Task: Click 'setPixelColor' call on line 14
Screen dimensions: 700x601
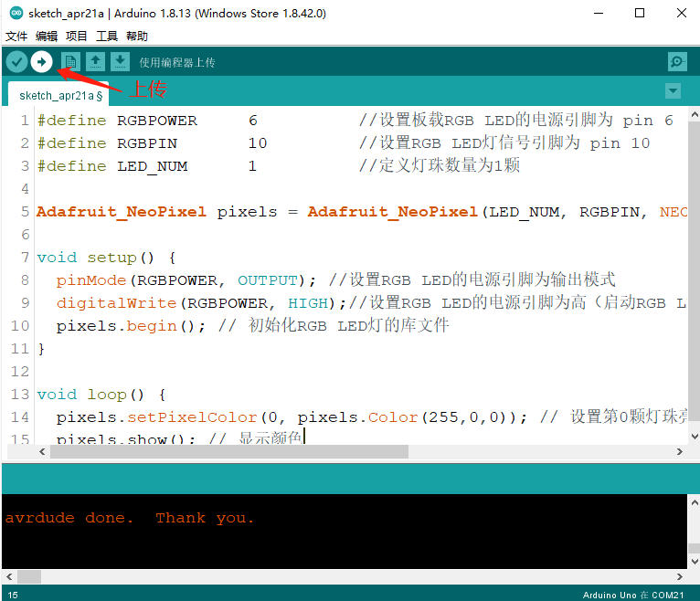Action: tap(193, 417)
